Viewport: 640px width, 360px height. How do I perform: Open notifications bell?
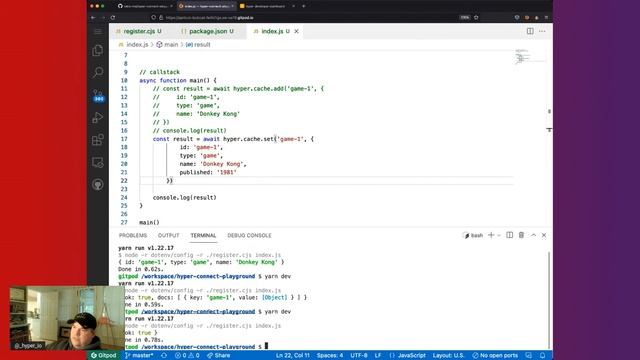point(542,355)
